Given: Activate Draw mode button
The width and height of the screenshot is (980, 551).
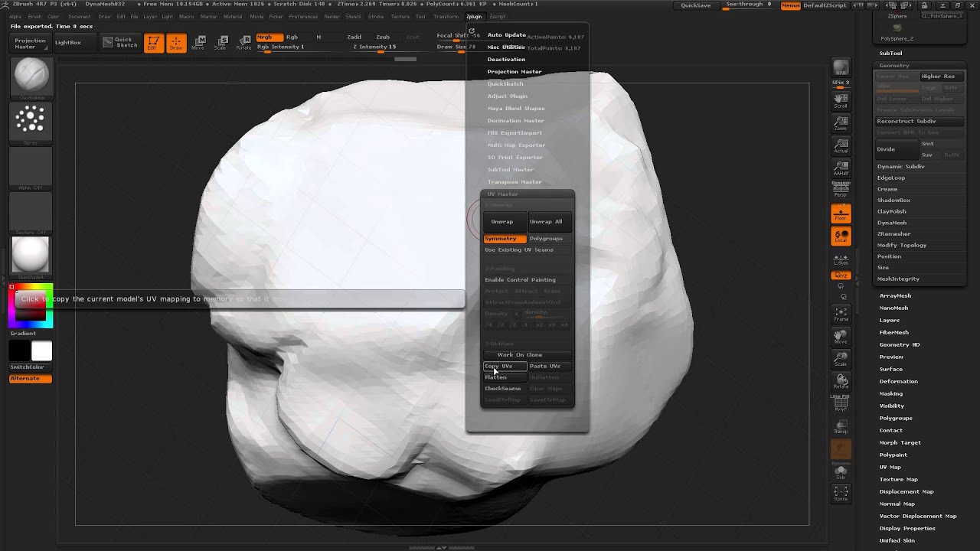Looking at the screenshot, I should 176,43.
